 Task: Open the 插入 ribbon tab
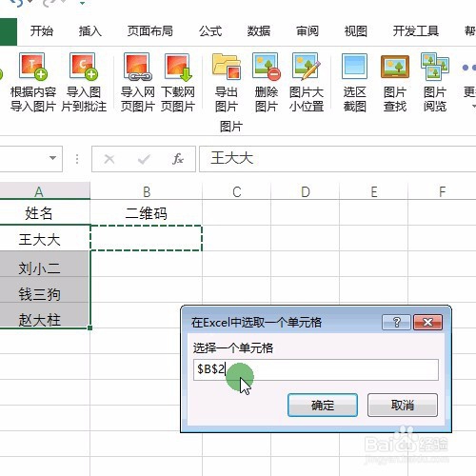(89, 31)
